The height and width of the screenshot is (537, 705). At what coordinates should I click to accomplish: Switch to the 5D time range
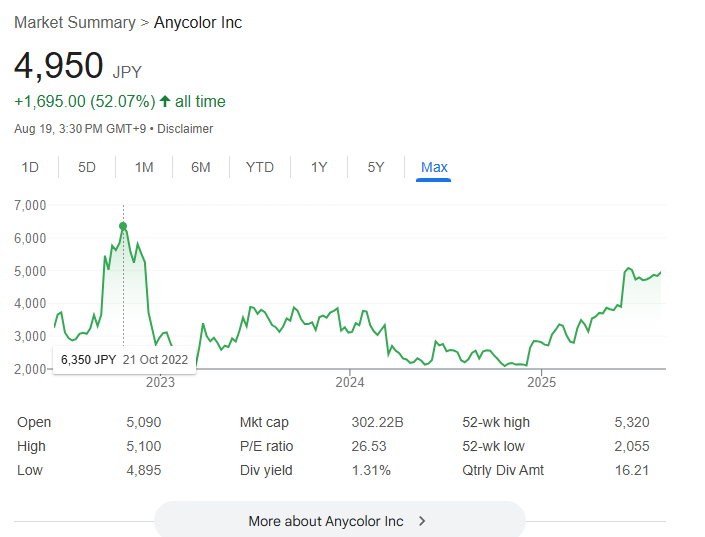coord(87,167)
